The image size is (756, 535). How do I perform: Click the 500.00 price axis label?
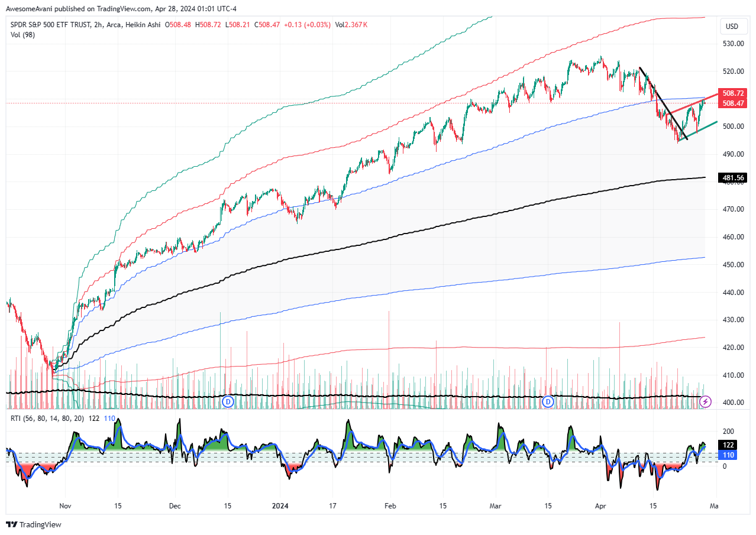click(x=732, y=127)
